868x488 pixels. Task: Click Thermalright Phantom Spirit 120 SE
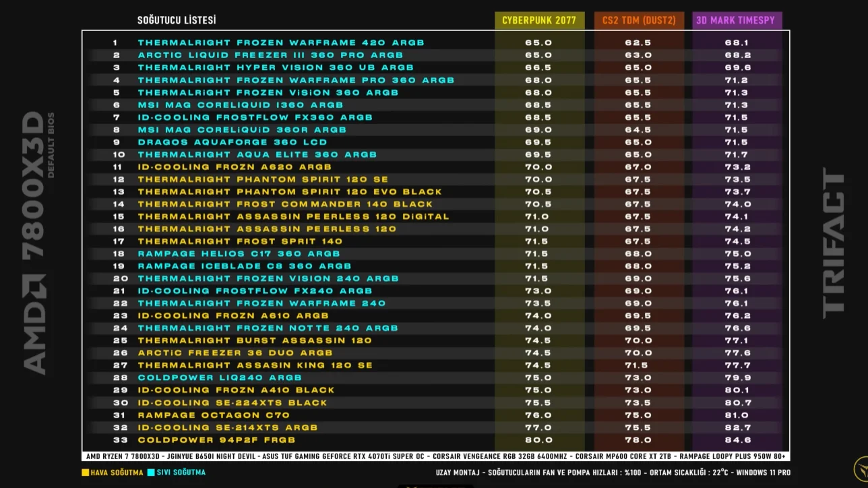[263, 179]
